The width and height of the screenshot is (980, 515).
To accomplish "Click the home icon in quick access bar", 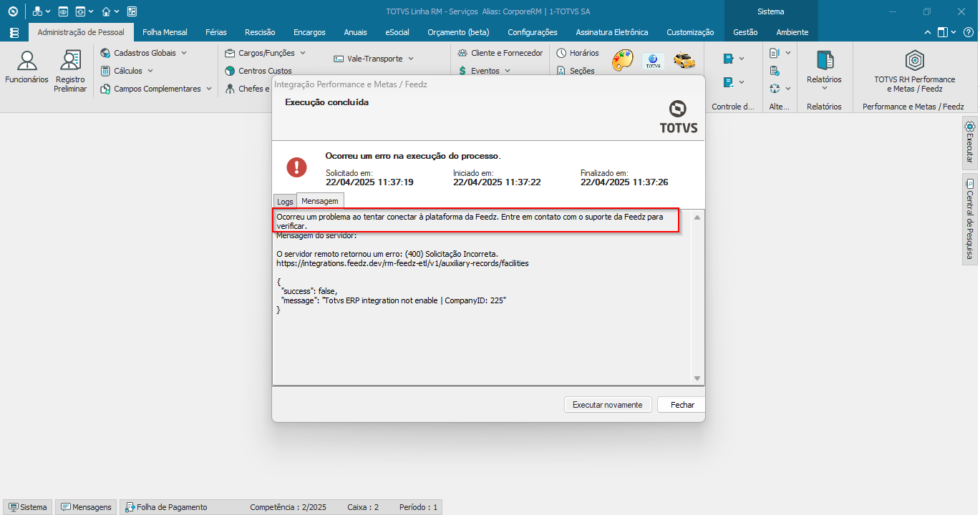I will click(x=106, y=11).
